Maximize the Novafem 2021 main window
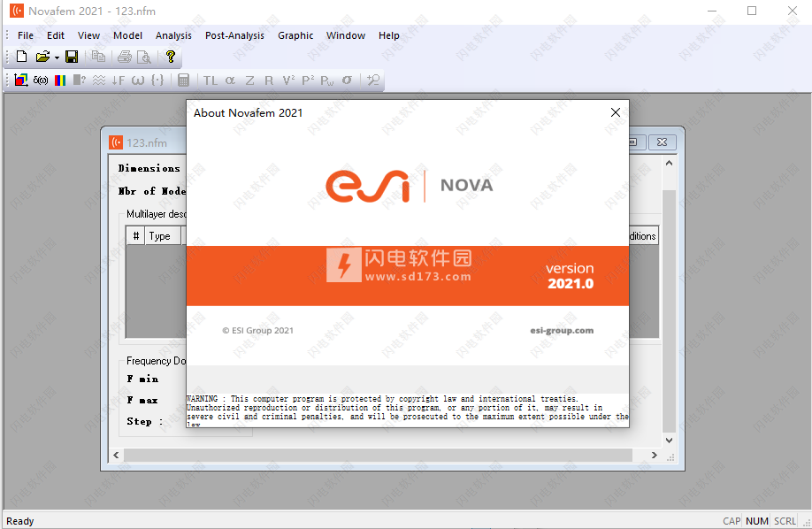 coord(752,11)
